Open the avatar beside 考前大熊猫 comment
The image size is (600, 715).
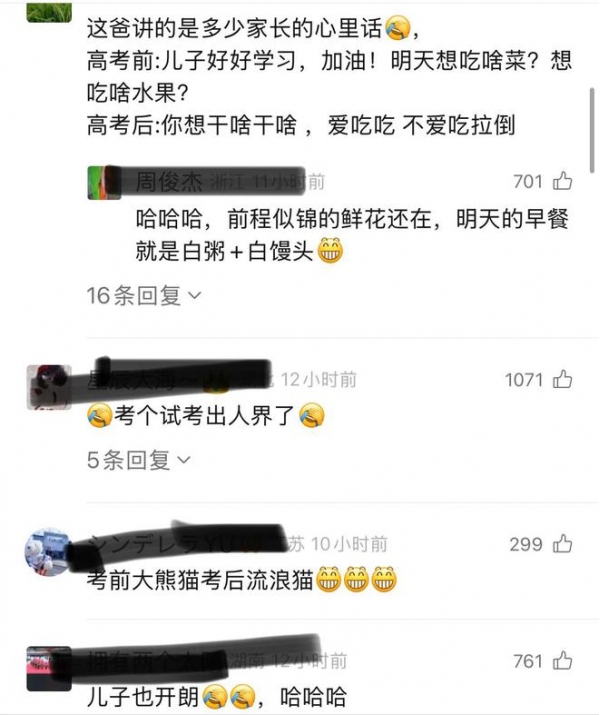coord(48,552)
